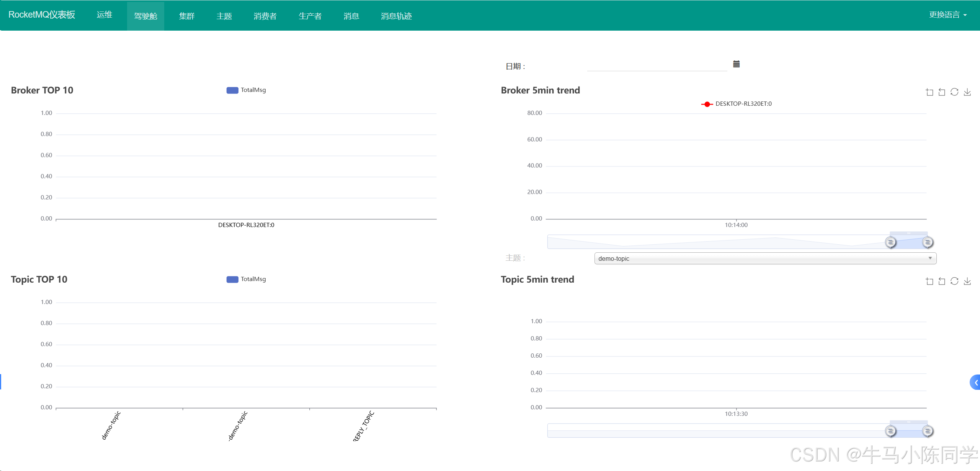
Task: Open the demo-topic dropdown
Action: pos(765,258)
